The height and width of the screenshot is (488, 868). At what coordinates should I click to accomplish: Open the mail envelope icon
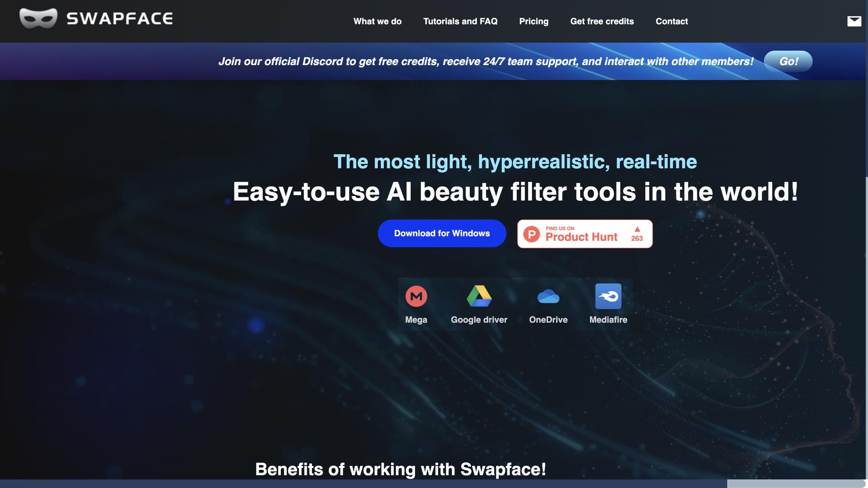tap(854, 21)
